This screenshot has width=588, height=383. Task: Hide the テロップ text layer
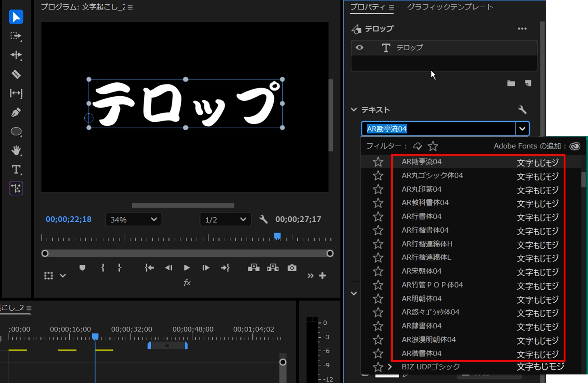coord(360,48)
